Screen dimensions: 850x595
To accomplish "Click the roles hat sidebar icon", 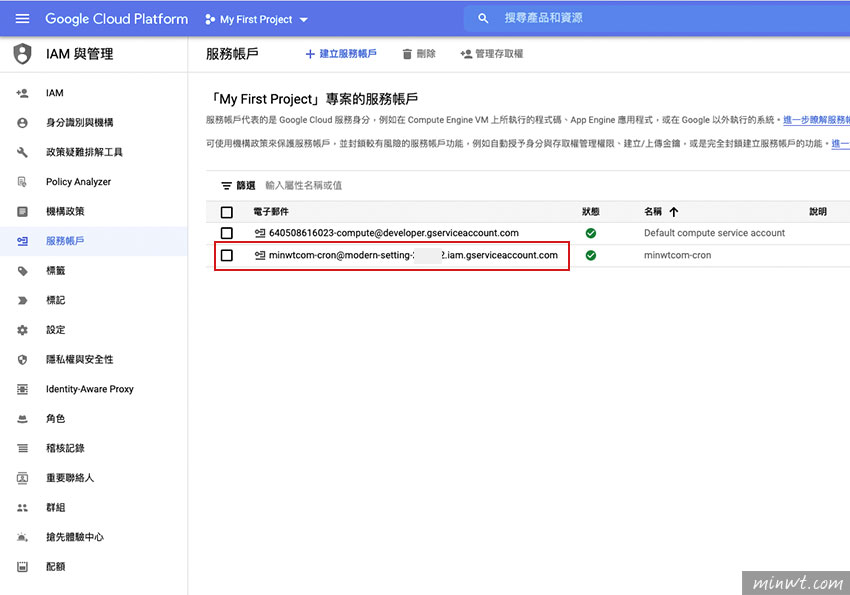I will click(22, 419).
